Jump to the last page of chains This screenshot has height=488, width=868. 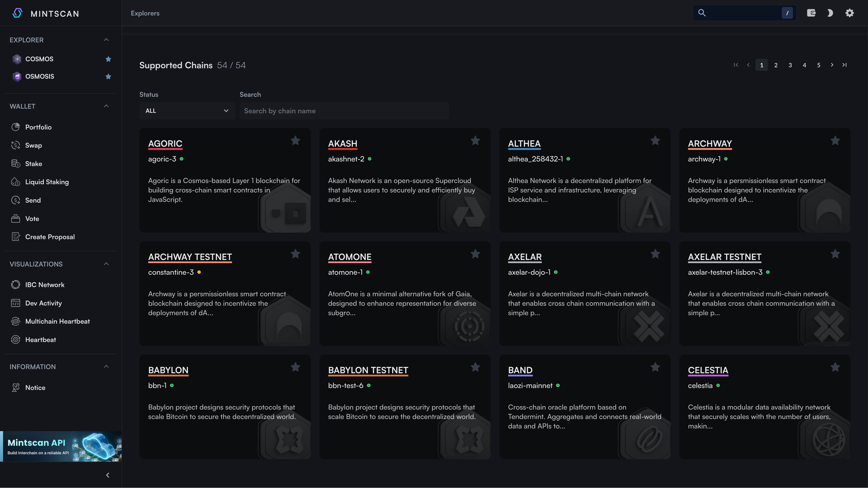[844, 65]
